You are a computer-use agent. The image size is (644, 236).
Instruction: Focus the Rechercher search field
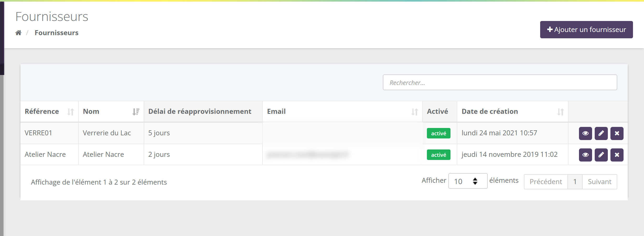[500, 82]
